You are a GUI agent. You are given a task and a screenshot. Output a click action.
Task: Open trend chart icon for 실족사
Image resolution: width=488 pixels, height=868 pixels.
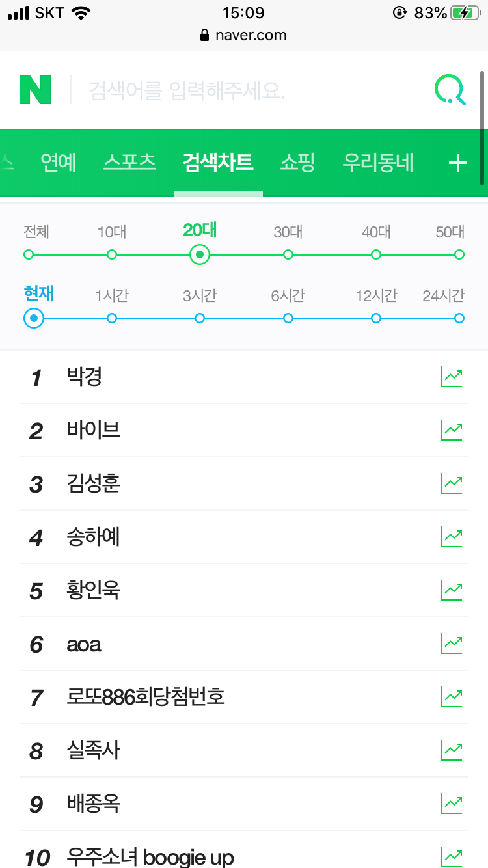(452, 751)
